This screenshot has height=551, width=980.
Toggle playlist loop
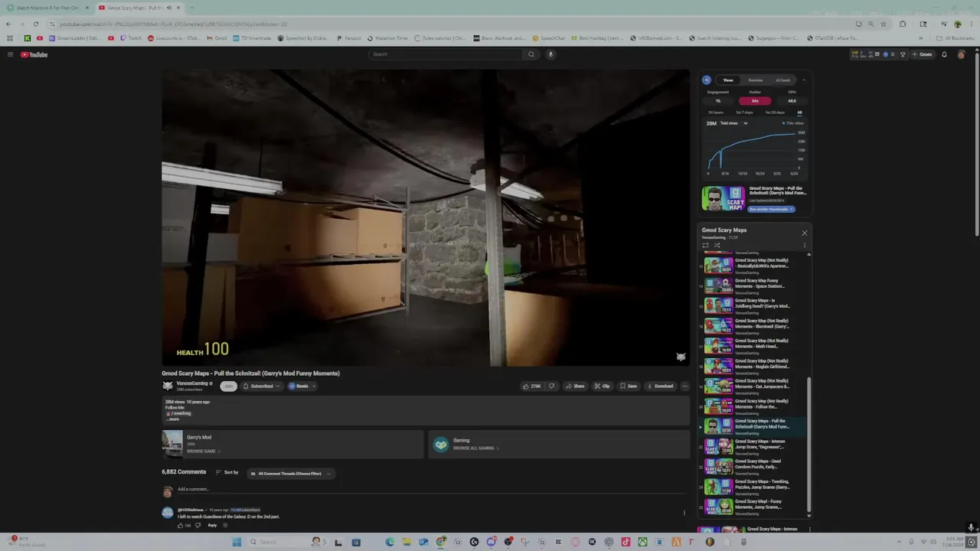tap(705, 246)
